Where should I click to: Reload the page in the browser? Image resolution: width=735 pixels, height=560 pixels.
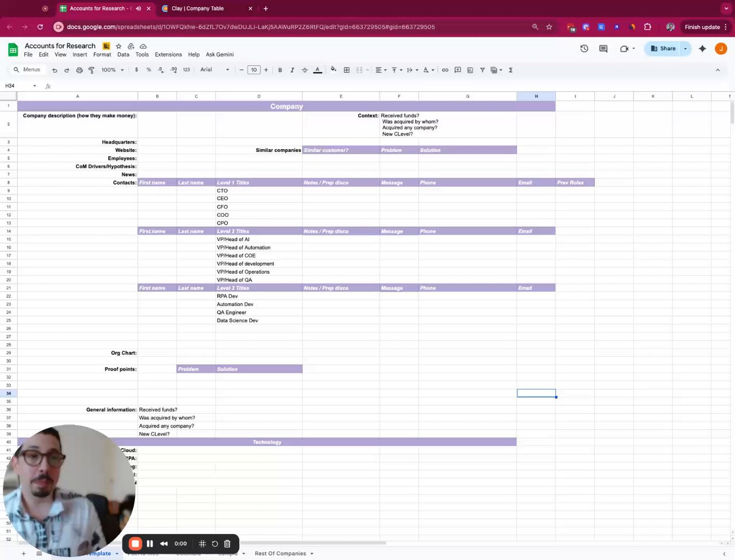40,27
